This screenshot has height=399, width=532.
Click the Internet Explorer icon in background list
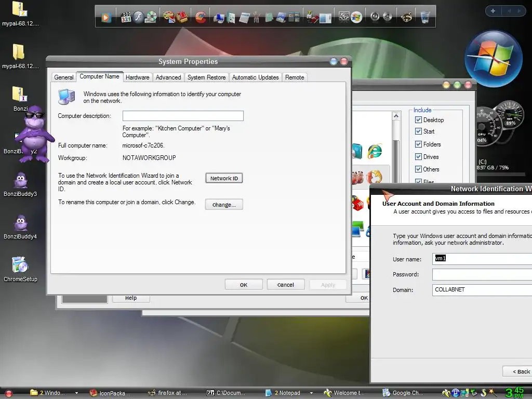click(x=375, y=151)
